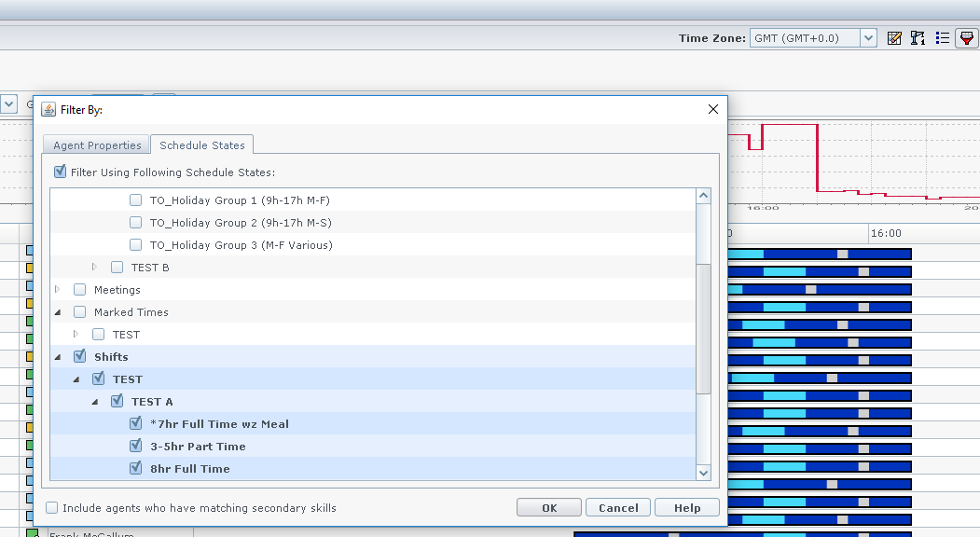Open the dropdown arrow left of the dialog
The height and width of the screenshot is (537, 980).
(8, 103)
